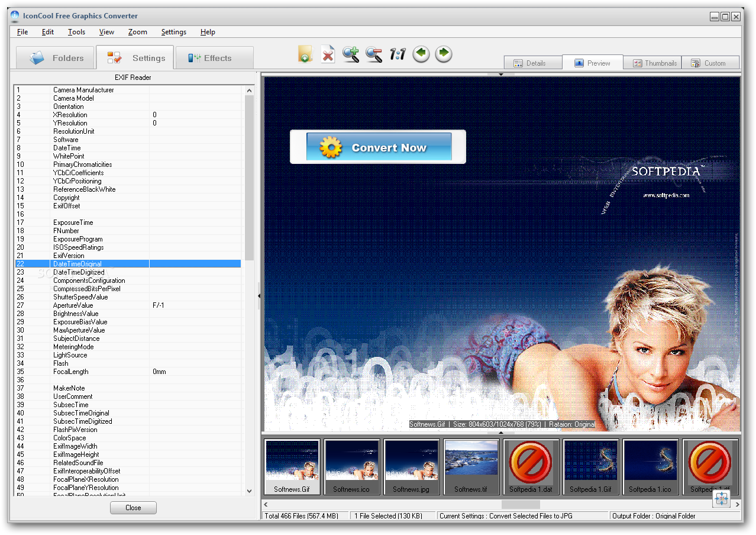Select the Camera Model row
Screen dimensions: 756x535
click(128, 98)
